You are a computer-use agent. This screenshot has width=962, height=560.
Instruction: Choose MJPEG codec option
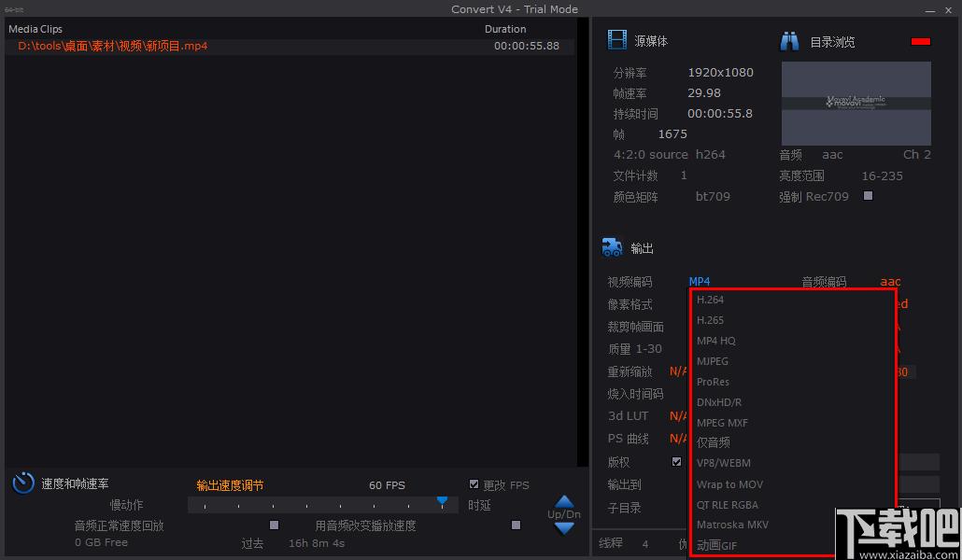click(713, 361)
